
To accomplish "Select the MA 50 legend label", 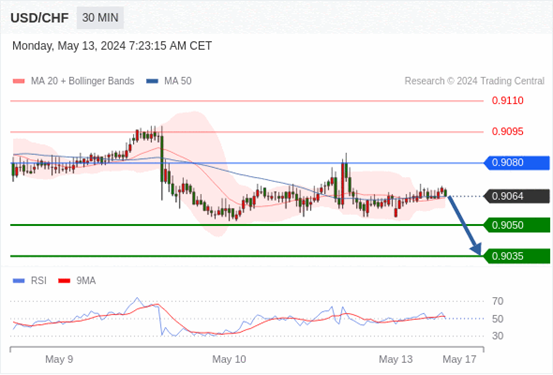I will (178, 81).
